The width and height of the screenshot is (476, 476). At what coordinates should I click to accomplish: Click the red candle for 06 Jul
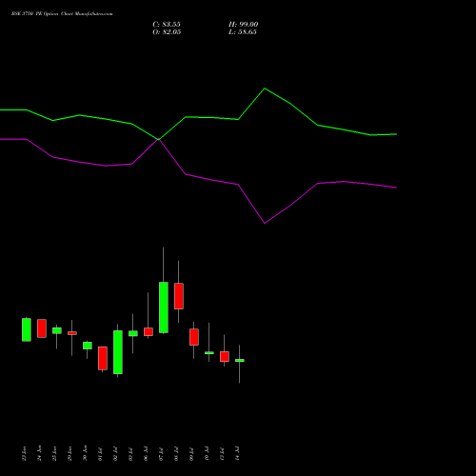(149, 332)
